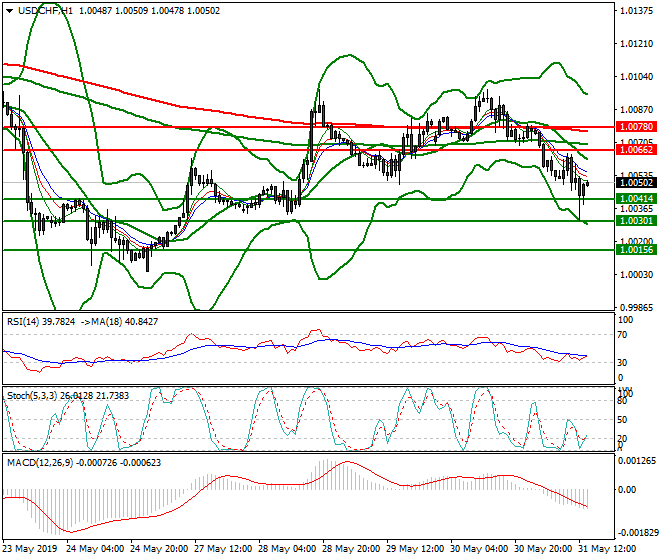This screenshot has width=660, height=560.
Task: Click the 1.01040 price scale value
Action: 637,77
